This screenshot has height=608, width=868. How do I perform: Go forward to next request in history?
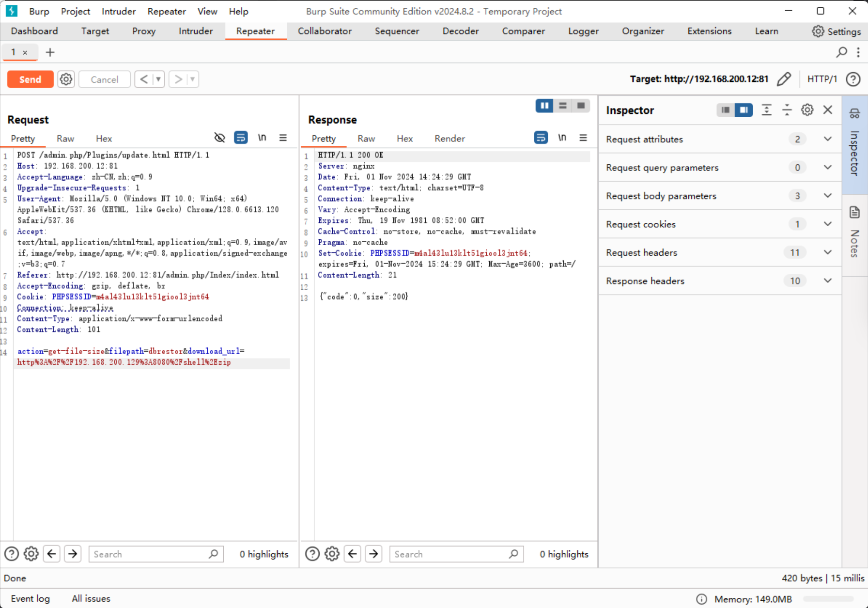(178, 79)
